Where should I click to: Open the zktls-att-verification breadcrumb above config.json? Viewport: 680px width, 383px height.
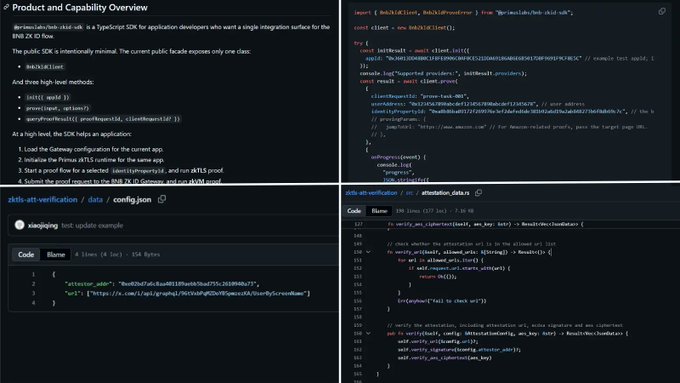click(42, 200)
